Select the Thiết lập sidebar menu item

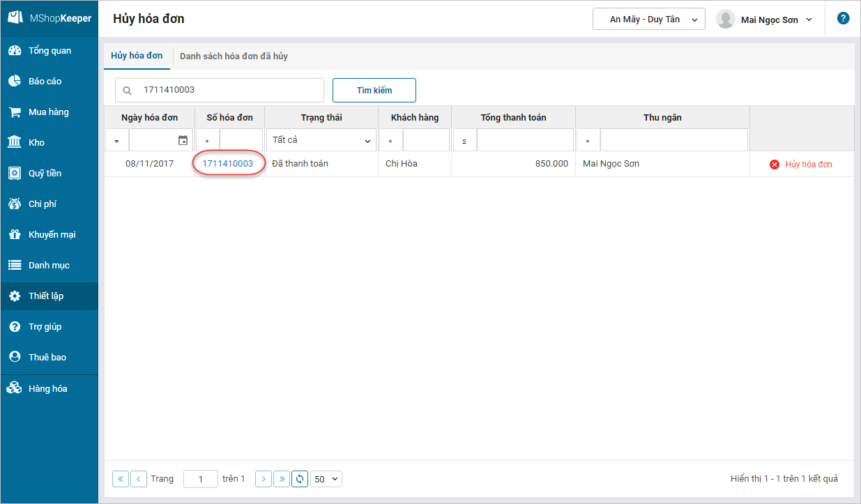click(x=46, y=296)
